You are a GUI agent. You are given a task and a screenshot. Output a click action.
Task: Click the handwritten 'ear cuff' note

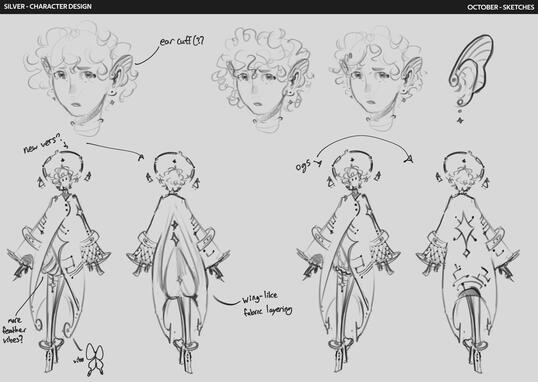182,41
